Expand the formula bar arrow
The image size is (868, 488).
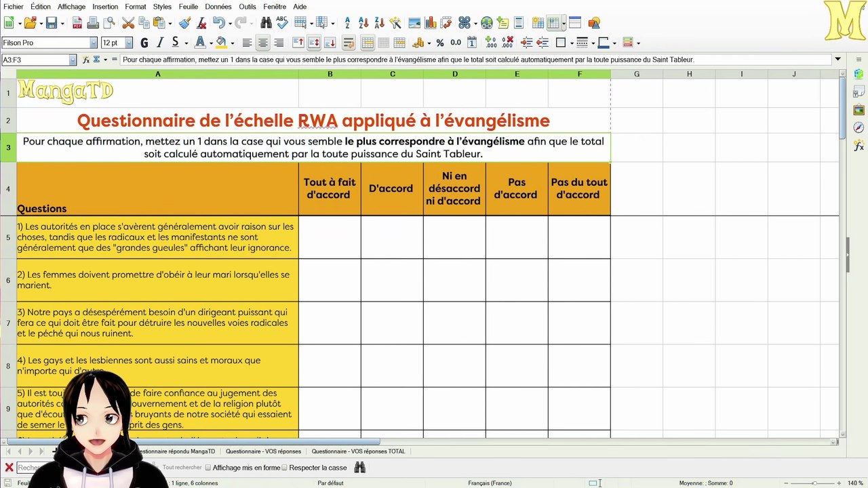(x=838, y=60)
